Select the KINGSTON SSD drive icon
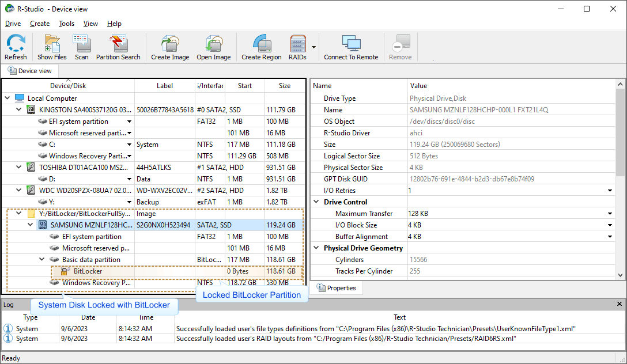This screenshot has height=364, width=627. [x=31, y=109]
